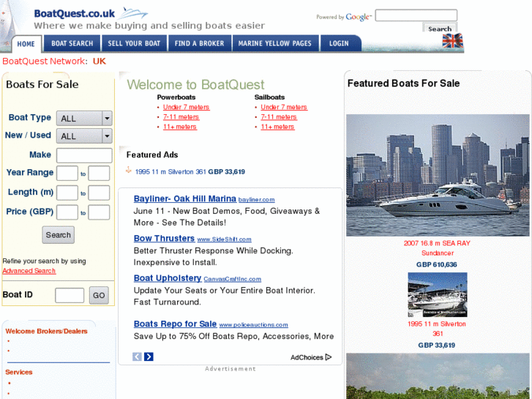This screenshot has width=532, height=399.
Task: Click the Boat ID input field
Action: (70, 296)
